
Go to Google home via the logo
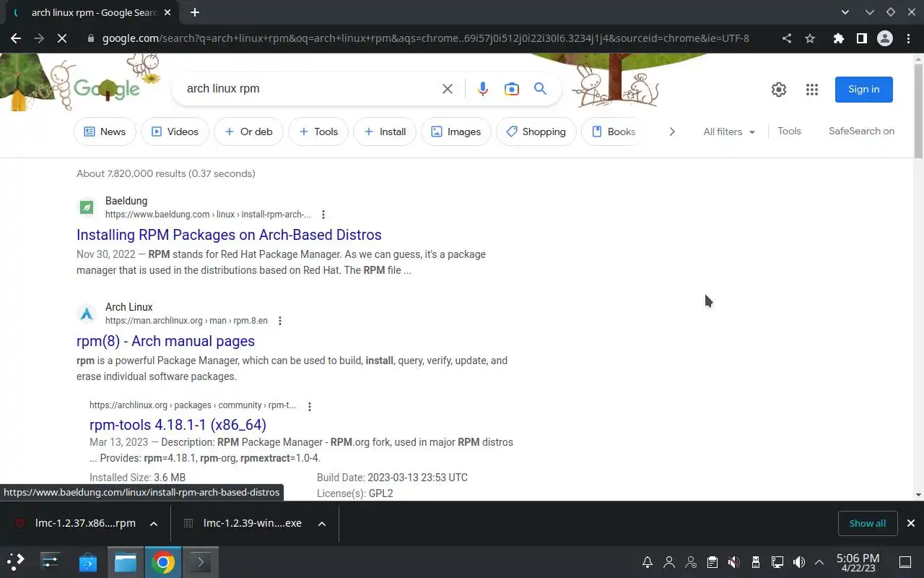(x=107, y=89)
